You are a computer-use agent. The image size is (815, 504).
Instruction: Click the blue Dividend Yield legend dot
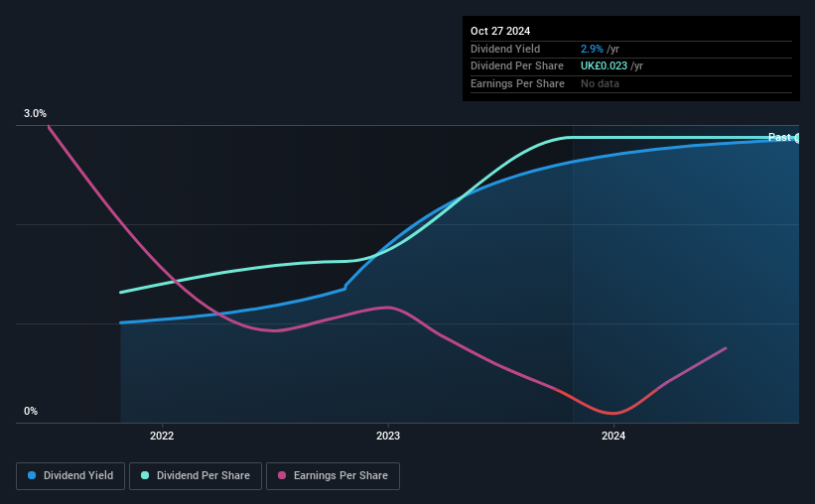[32, 475]
